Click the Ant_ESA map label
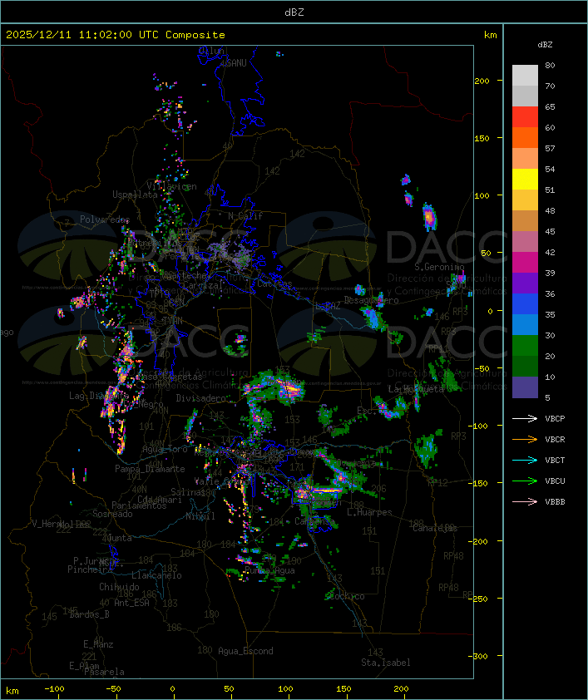The width and height of the screenshot is (588, 700). (x=131, y=603)
